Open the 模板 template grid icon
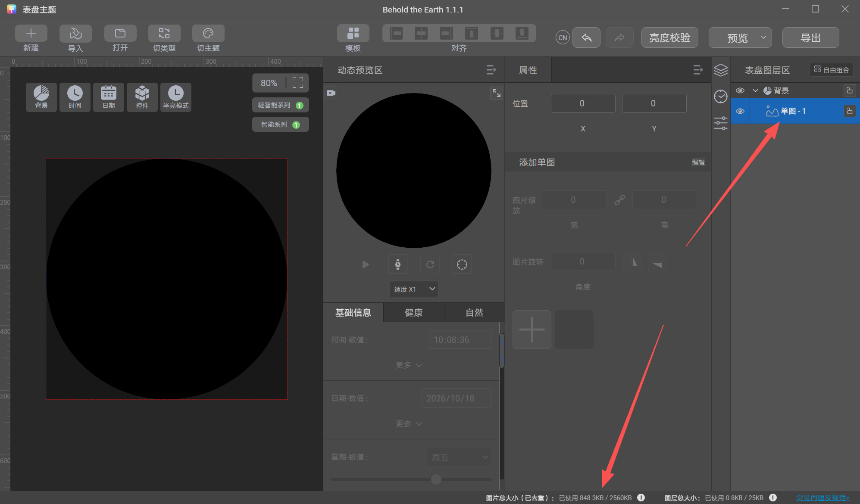This screenshot has height=504, width=860. [353, 34]
